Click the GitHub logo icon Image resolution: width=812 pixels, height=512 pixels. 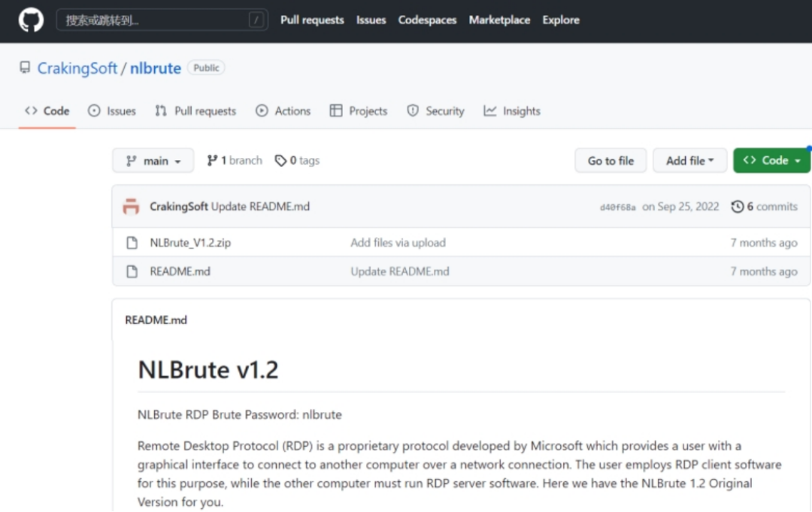click(x=31, y=20)
